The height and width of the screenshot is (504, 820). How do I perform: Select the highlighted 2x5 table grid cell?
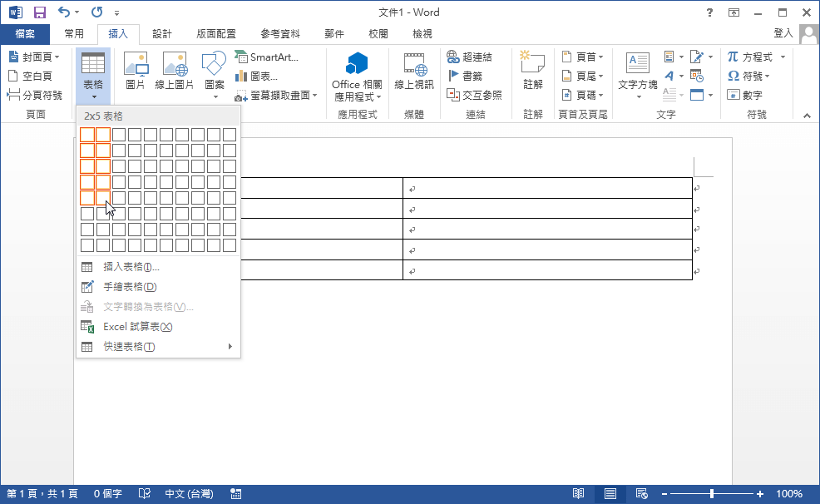click(102, 197)
